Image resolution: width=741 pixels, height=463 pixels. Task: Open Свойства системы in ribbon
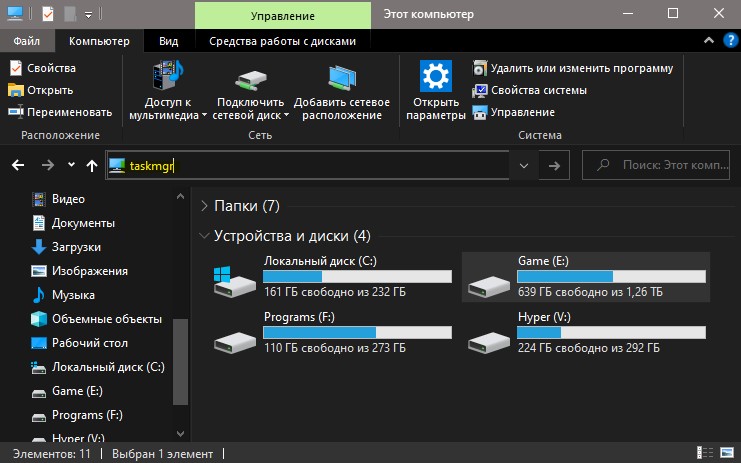coord(529,90)
